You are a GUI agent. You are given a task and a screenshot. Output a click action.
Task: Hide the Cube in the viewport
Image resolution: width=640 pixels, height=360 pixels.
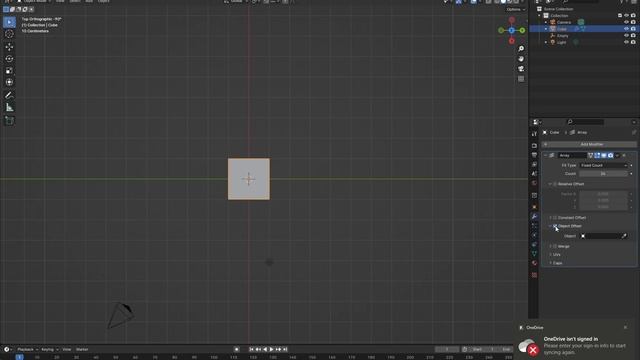click(627, 29)
